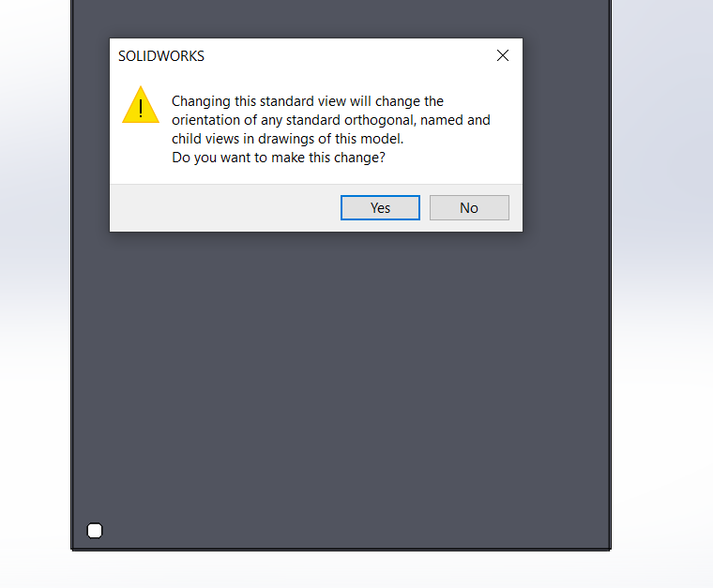Click the empty button bar left of Yes
The width and height of the screenshot is (713, 588).
coord(225,207)
